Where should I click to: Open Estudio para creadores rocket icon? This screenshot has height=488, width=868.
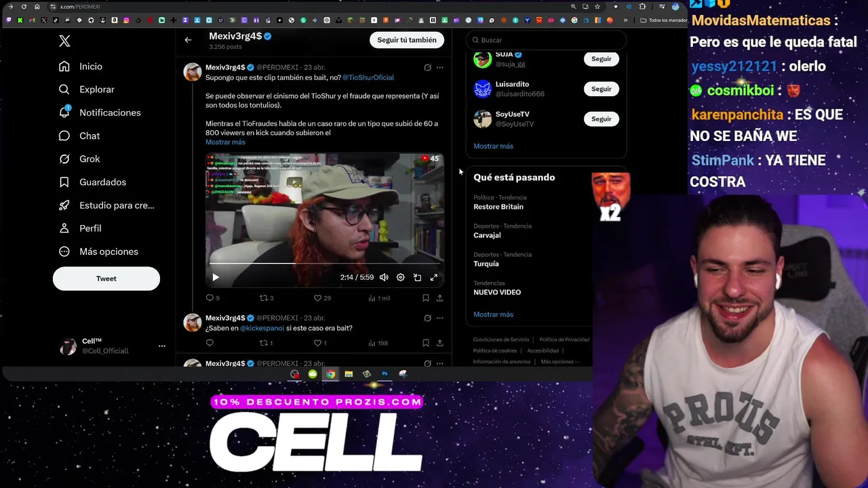tap(64, 205)
